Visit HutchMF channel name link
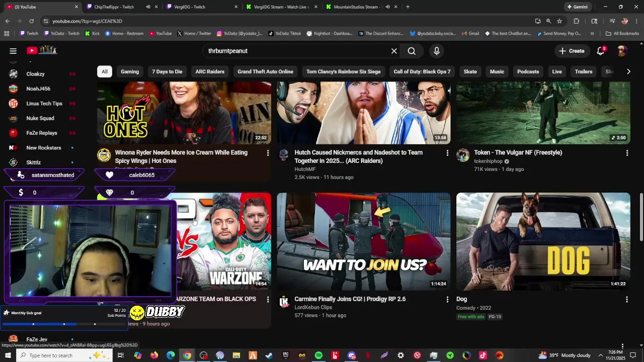This screenshot has width=644, height=362. (305, 169)
